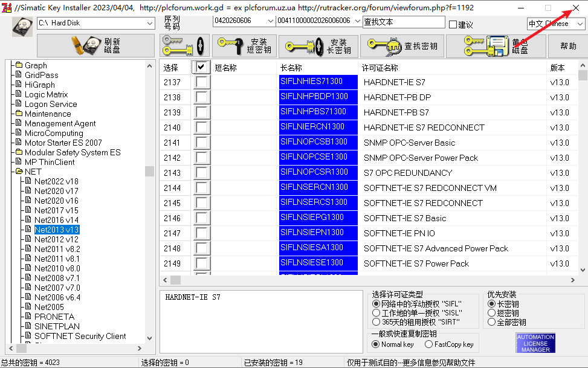Click the 帮助 help button
The width and height of the screenshot is (588, 368).
point(567,46)
